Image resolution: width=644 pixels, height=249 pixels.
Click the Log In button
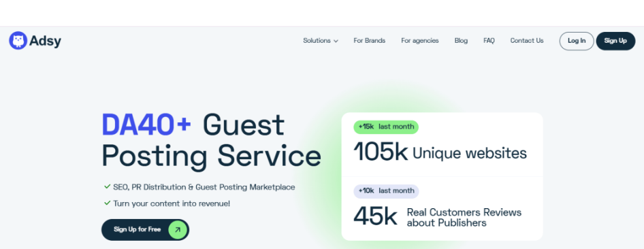(577, 41)
